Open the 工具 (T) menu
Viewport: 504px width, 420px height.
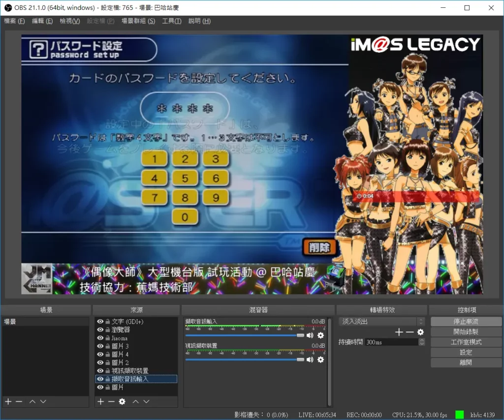point(172,21)
